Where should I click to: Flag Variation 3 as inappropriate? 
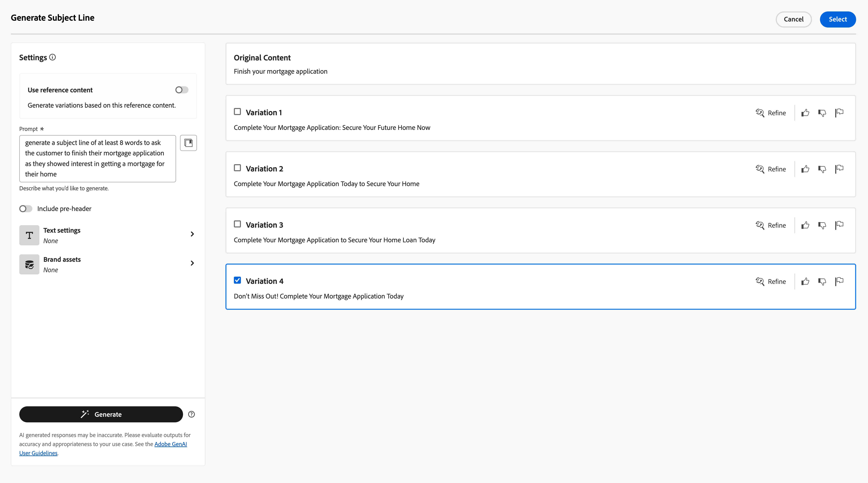tap(839, 225)
